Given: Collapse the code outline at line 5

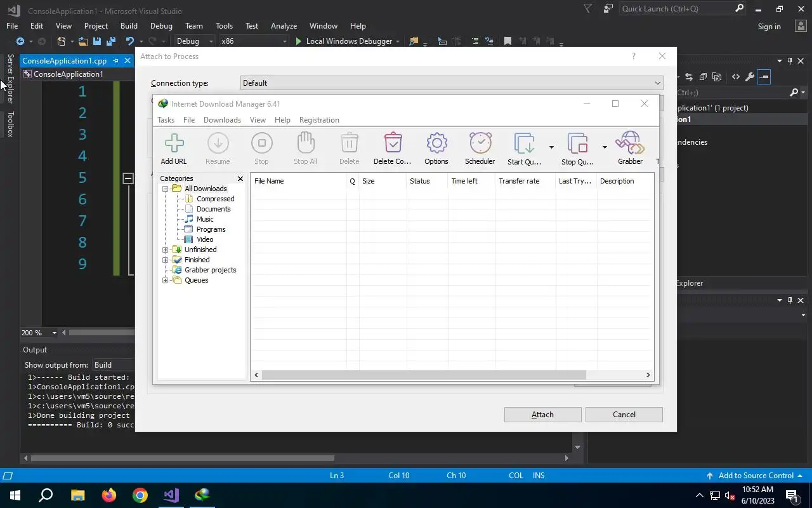Looking at the screenshot, I should [128, 178].
